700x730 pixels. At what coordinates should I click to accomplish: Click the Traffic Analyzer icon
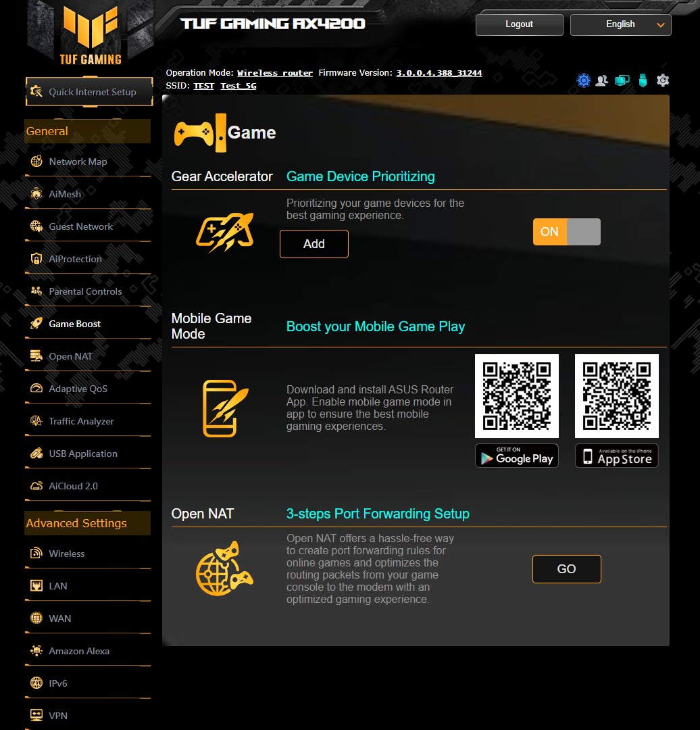click(x=36, y=421)
